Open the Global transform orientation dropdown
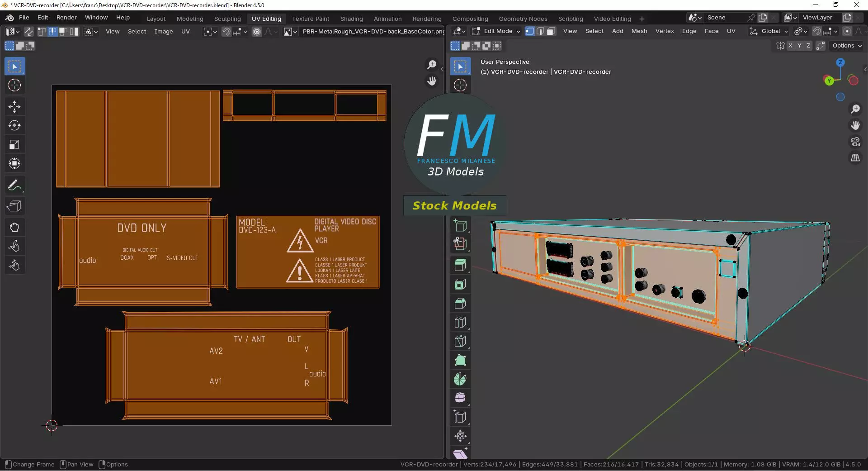 tap(769, 31)
